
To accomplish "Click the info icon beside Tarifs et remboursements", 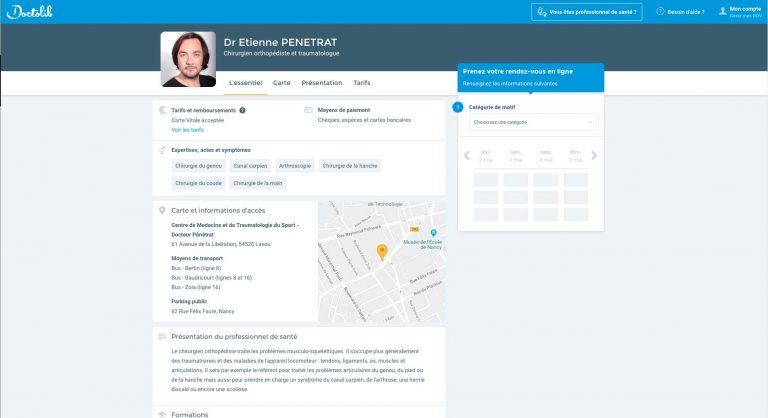I will tap(242, 110).
